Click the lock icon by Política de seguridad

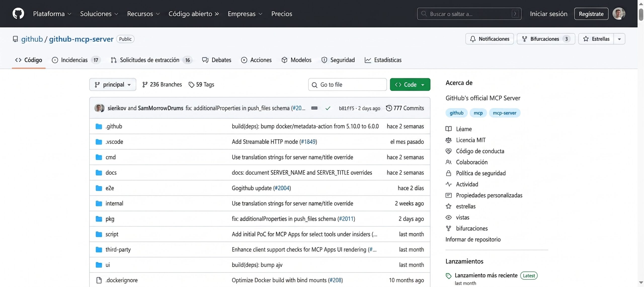(x=449, y=173)
